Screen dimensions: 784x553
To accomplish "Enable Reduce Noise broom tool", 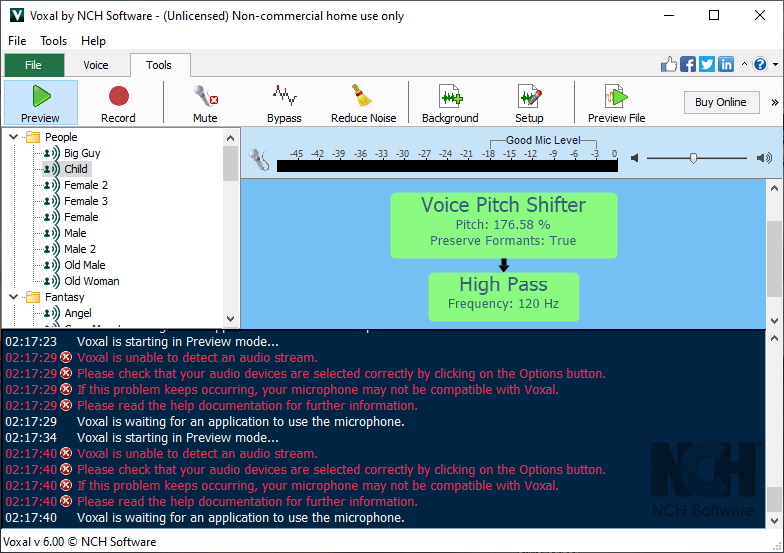I will [364, 102].
